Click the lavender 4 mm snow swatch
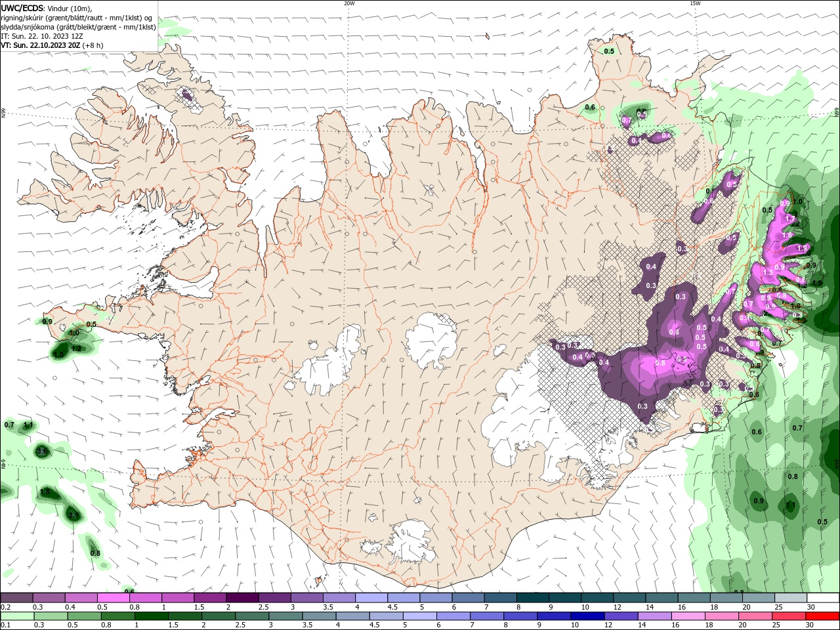The image size is (840, 630). (371, 598)
